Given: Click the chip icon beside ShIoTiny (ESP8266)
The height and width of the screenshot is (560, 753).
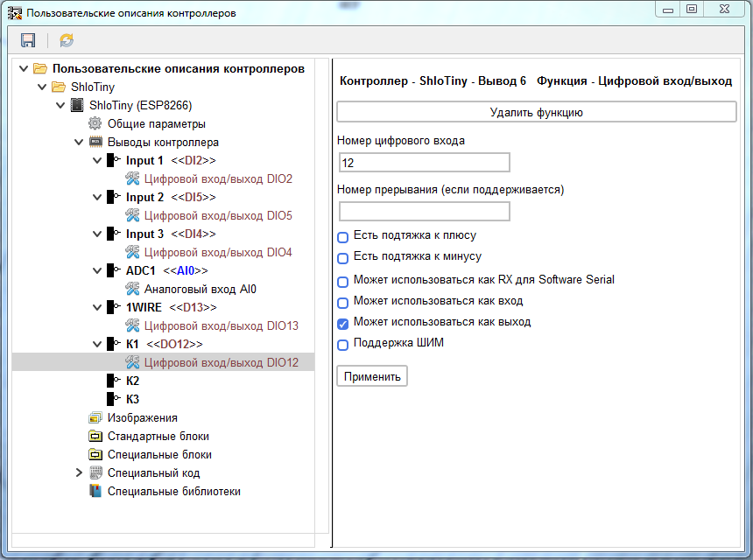Looking at the screenshot, I should click(77, 105).
